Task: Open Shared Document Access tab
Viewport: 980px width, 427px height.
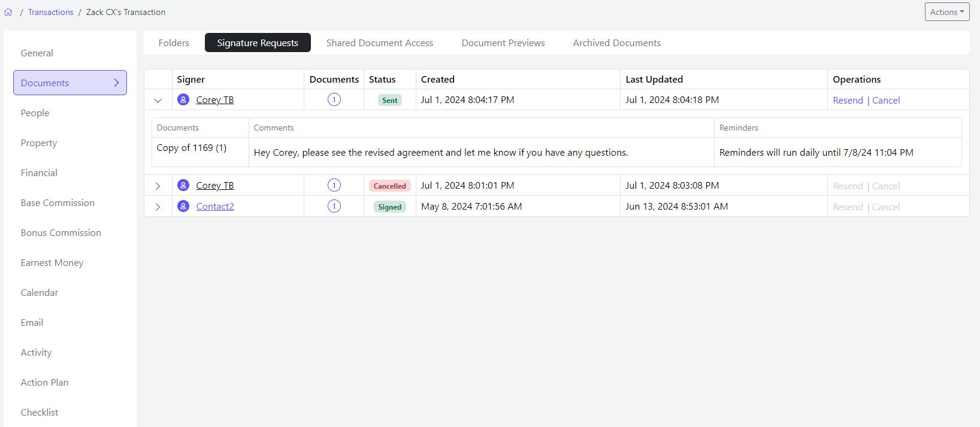Action: (x=380, y=43)
